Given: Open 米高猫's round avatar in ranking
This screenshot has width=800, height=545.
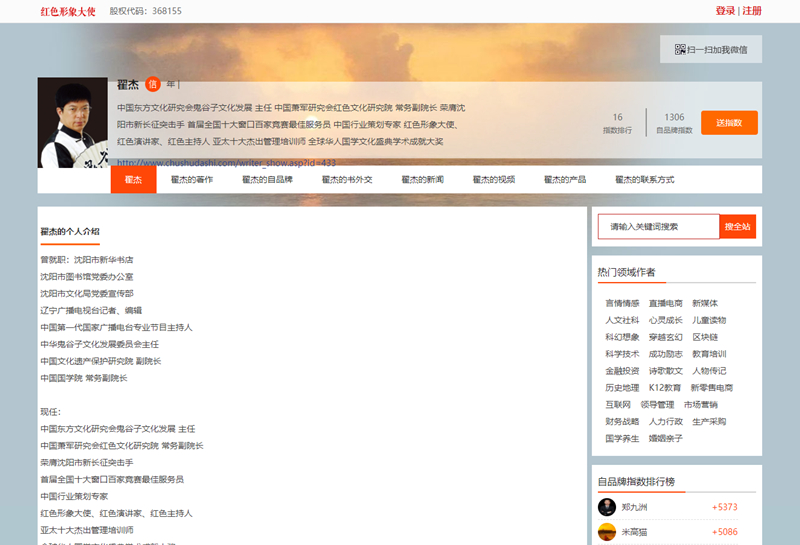Looking at the screenshot, I should coord(607,532).
